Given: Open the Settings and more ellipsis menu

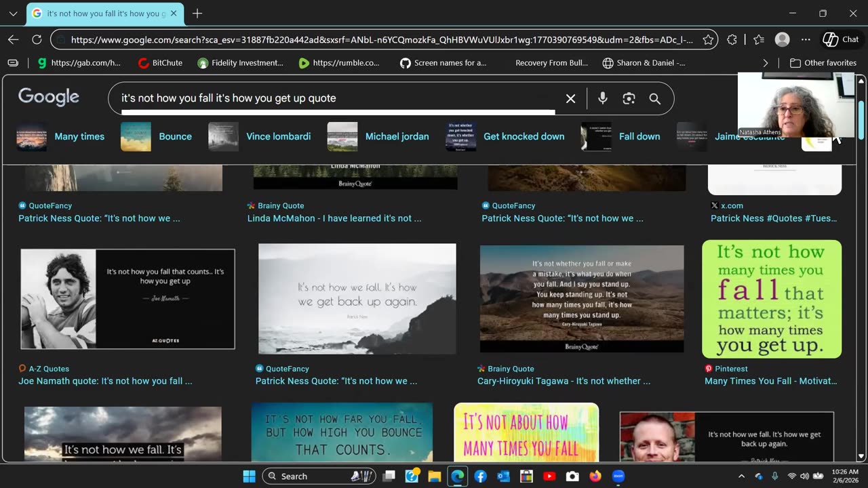Looking at the screenshot, I should (x=806, y=39).
